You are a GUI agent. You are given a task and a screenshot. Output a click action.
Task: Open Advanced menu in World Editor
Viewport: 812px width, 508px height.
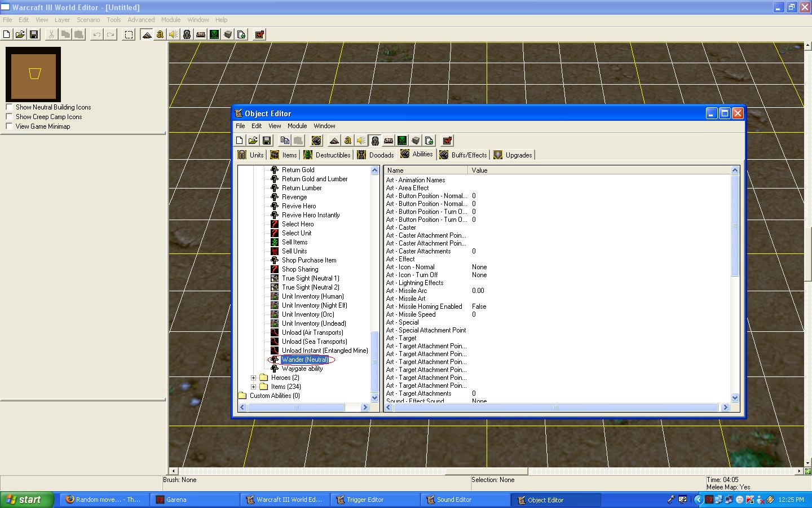pyautogui.click(x=141, y=20)
